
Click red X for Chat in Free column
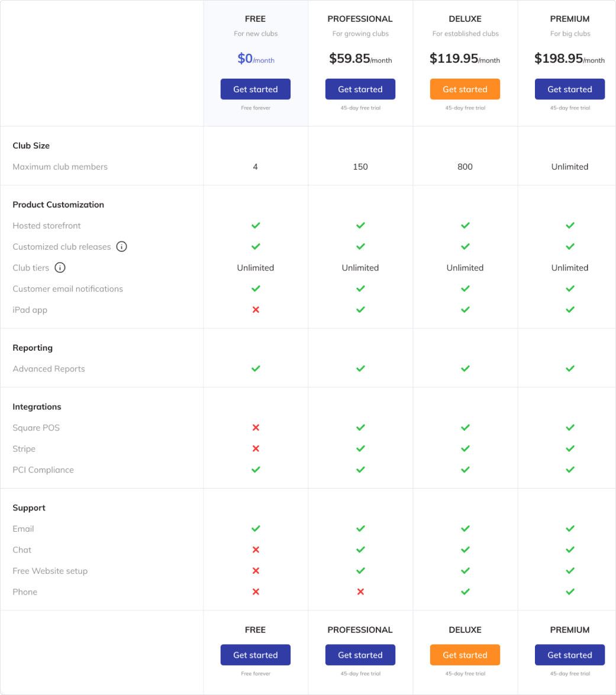pos(256,549)
